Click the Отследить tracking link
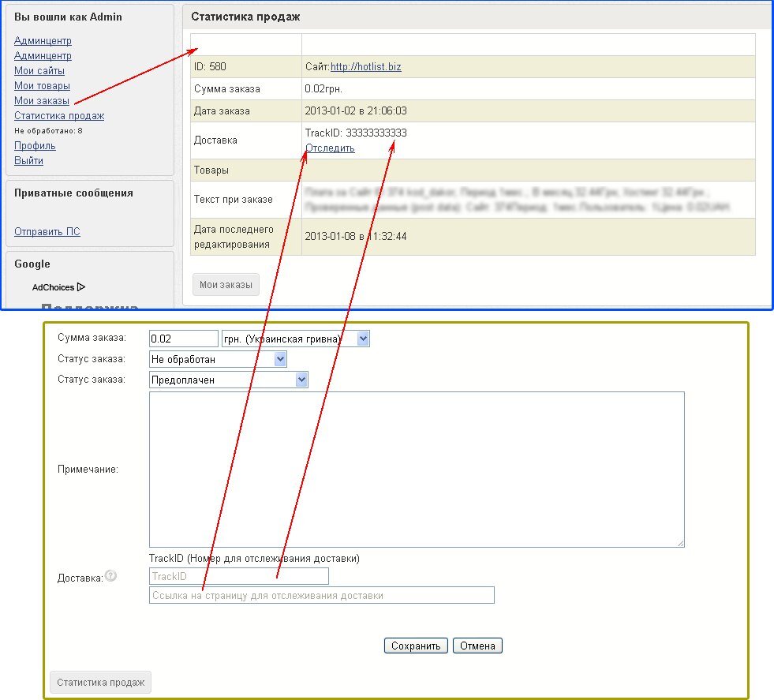Image resolution: width=774 pixels, height=700 pixels. pyautogui.click(x=330, y=148)
